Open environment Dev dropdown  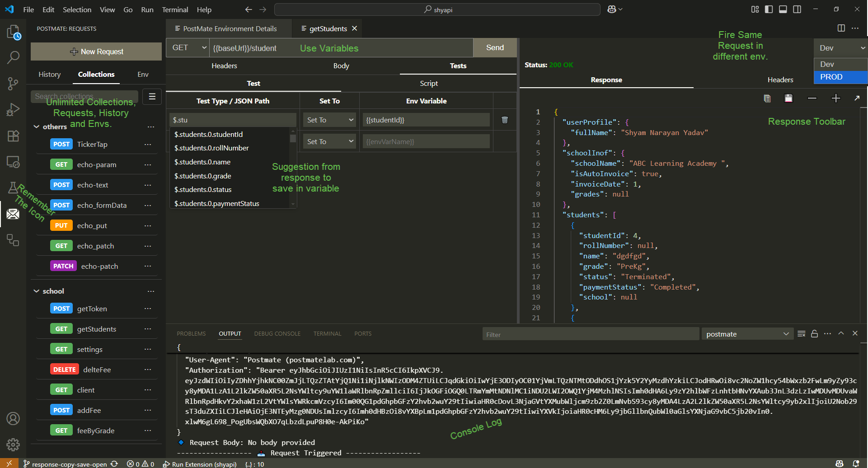[841, 48]
